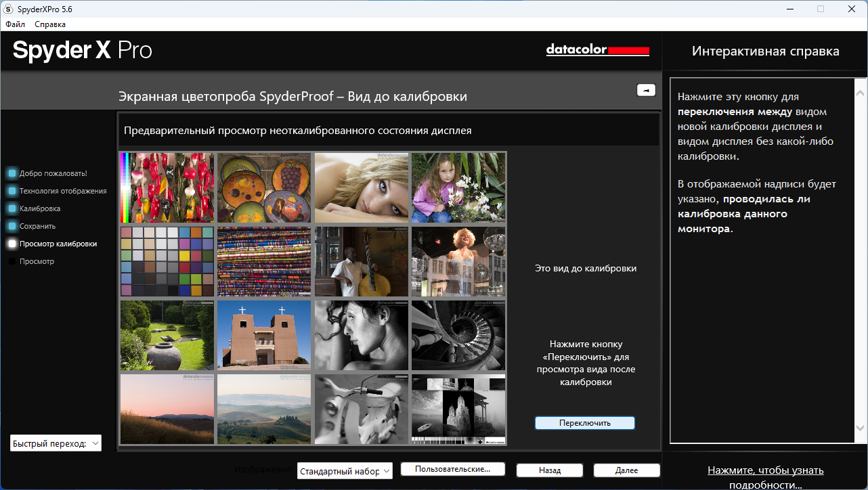Screen dimensions: 868x490
Task: Click the blonde woman face thumbnail
Action: (x=362, y=187)
